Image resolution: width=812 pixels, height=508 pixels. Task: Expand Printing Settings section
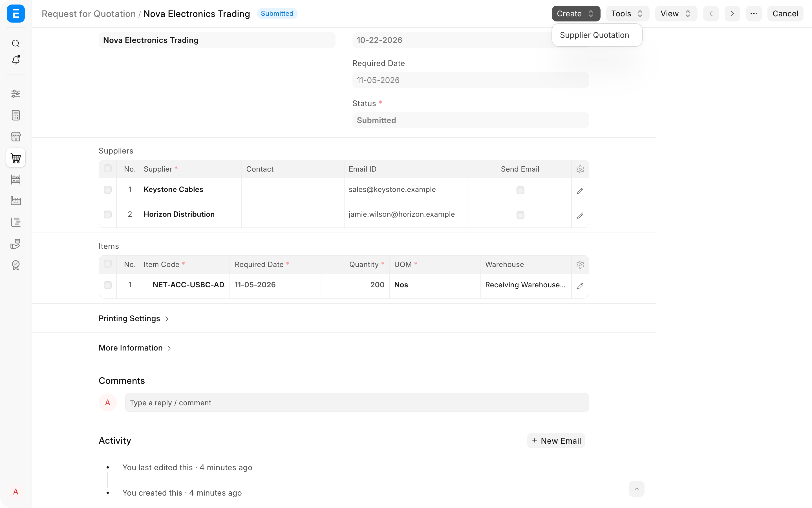point(134,319)
